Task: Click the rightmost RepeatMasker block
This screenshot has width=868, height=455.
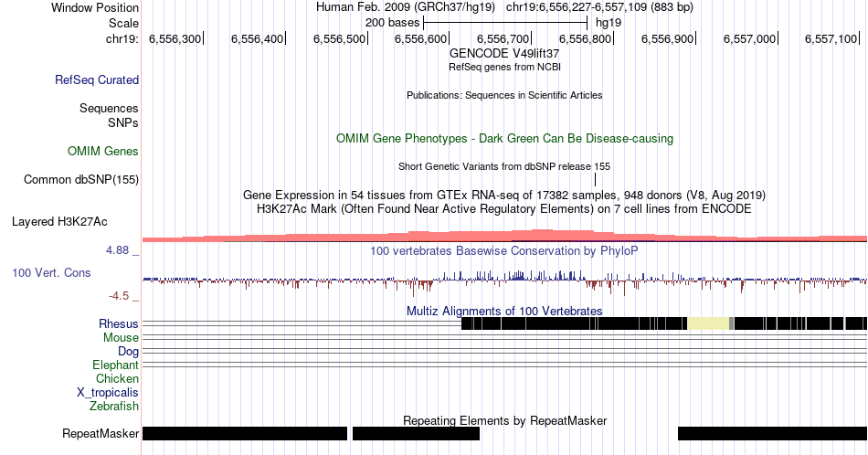Action: (x=772, y=433)
